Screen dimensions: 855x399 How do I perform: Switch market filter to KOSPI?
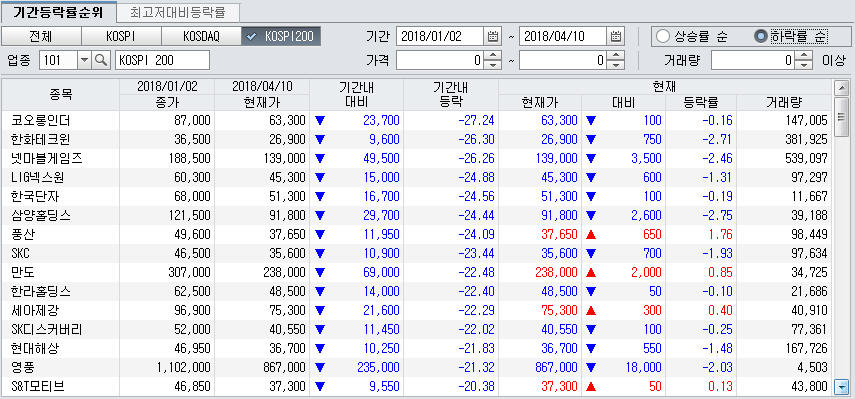[x=121, y=37]
